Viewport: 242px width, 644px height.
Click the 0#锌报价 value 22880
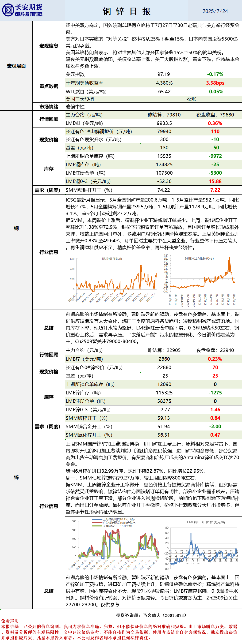(164, 367)
